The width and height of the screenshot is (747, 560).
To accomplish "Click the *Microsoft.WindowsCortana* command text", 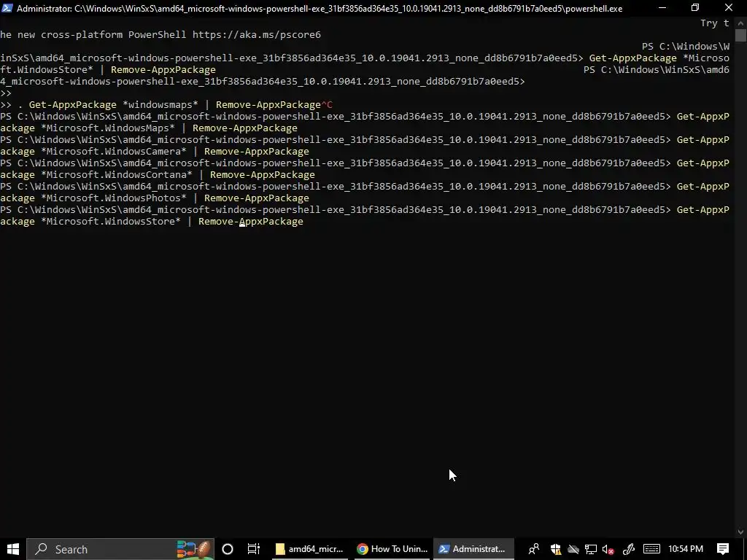I will click(x=117, y=175).
